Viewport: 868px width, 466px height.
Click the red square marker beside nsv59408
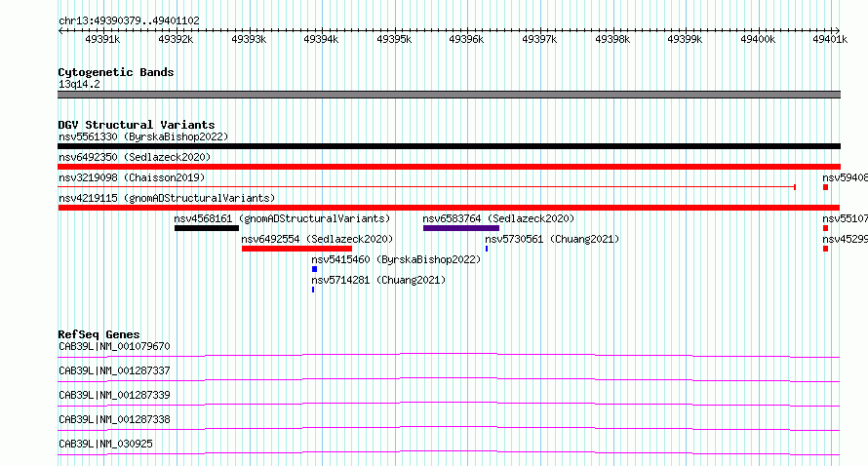pos(825,187)
